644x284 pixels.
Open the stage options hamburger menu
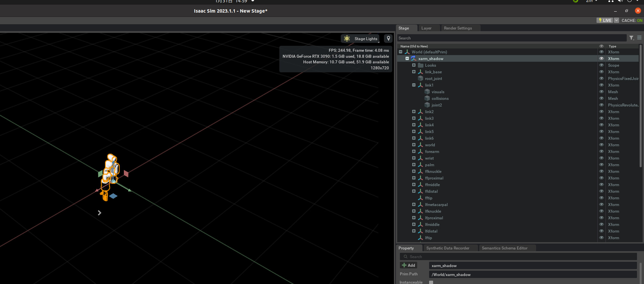(x=639, y=38)
